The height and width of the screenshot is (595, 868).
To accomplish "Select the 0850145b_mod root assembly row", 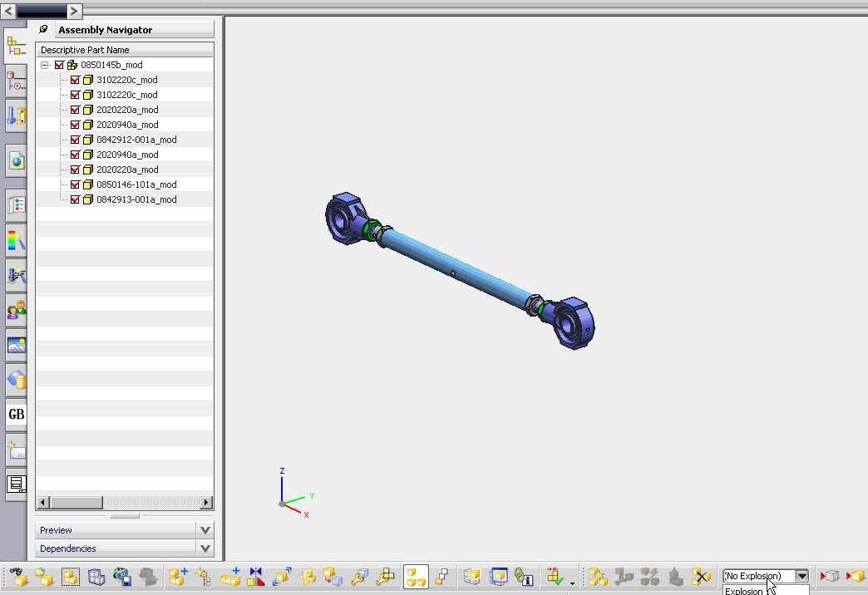I will 125,65.
